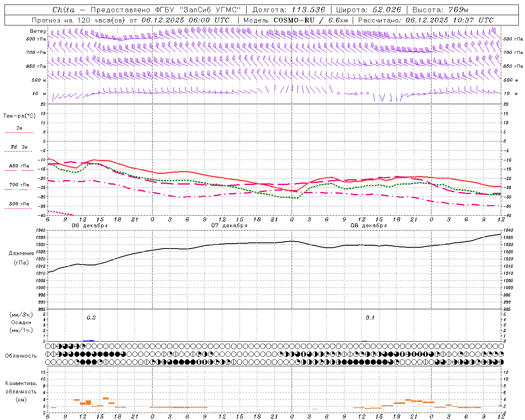Click the Ветер section label
Screen dimensions: 525x420
tap(38, 31)
